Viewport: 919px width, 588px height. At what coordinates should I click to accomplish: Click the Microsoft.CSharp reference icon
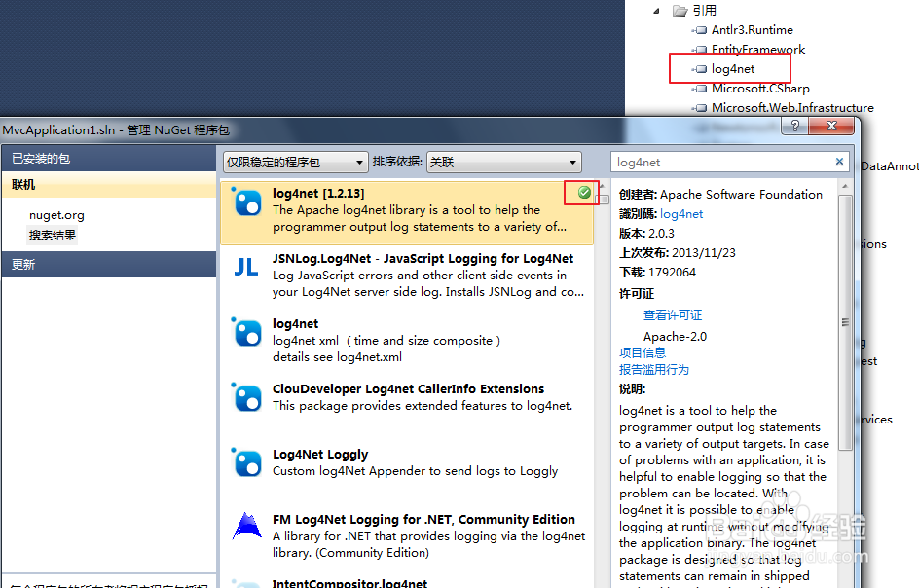700,89
